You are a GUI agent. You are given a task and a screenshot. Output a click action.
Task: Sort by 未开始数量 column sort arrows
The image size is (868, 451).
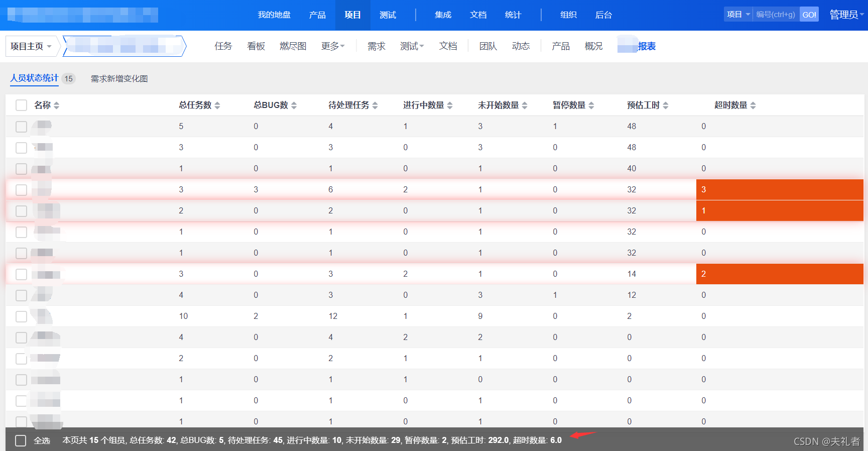(525, 105)
